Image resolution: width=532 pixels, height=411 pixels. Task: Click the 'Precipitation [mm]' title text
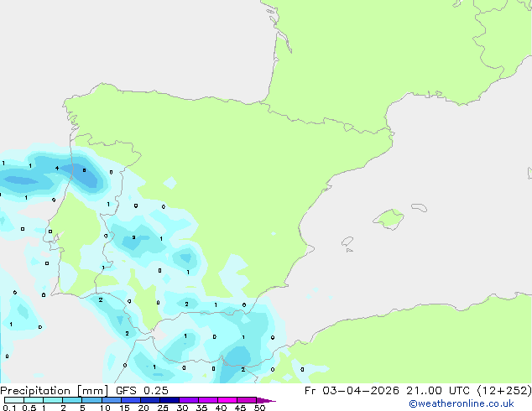point(55,391)
